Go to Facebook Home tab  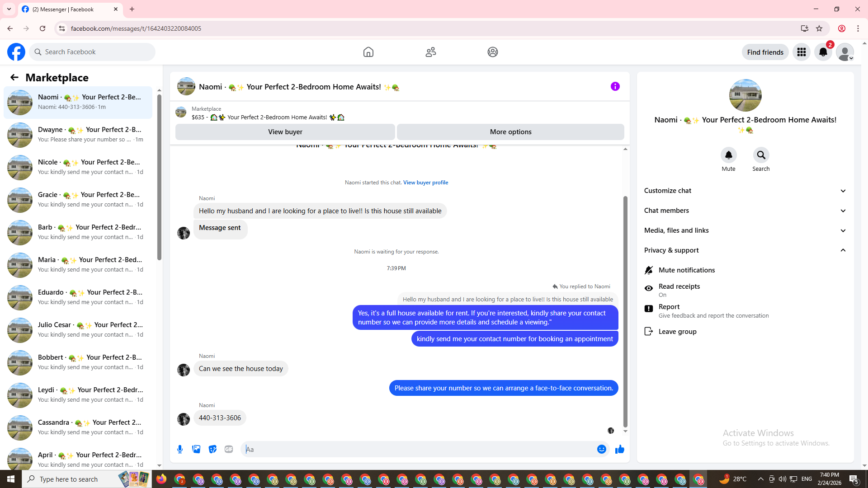(x=368, y=52)
